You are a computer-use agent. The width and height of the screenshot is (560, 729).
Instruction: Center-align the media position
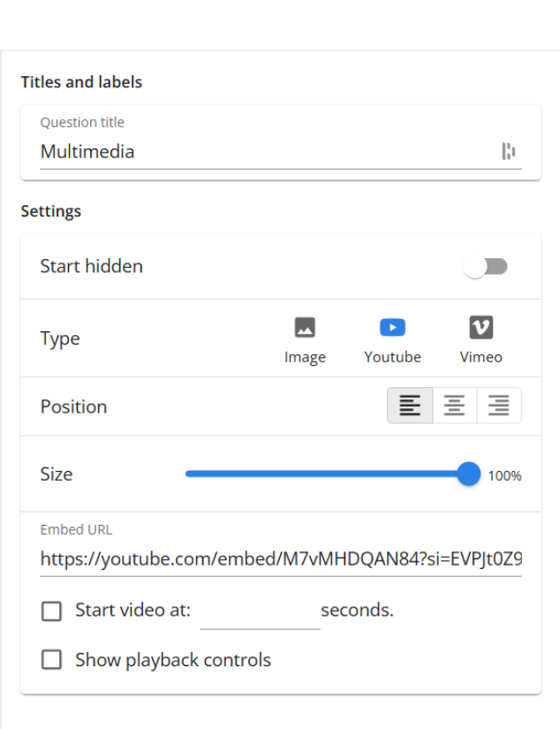(x=454, y=406)
